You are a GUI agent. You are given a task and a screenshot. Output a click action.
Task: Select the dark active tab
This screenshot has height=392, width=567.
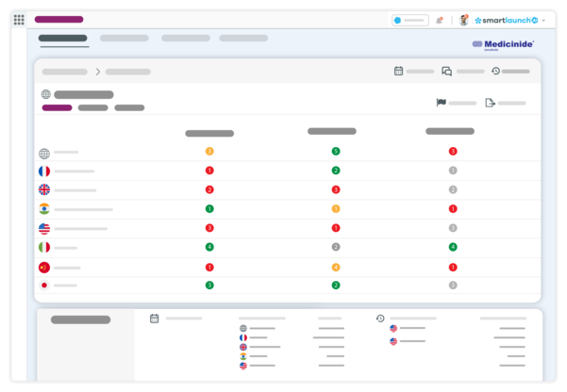coord(63,38)
